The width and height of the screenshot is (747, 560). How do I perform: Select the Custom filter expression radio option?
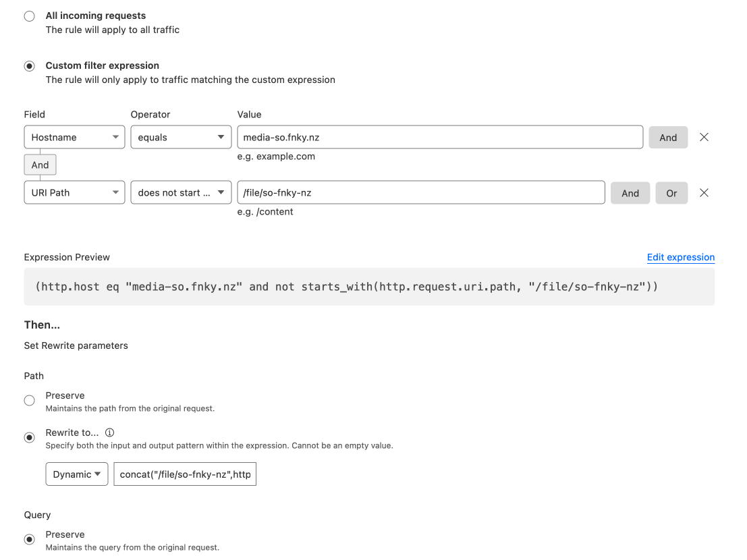pyautogui.click(x=29, y=66)
